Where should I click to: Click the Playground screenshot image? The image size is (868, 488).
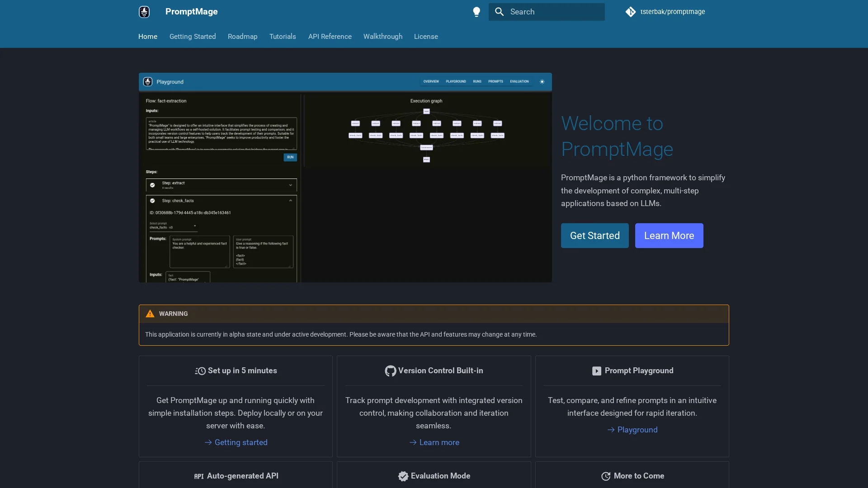point(345,178)
